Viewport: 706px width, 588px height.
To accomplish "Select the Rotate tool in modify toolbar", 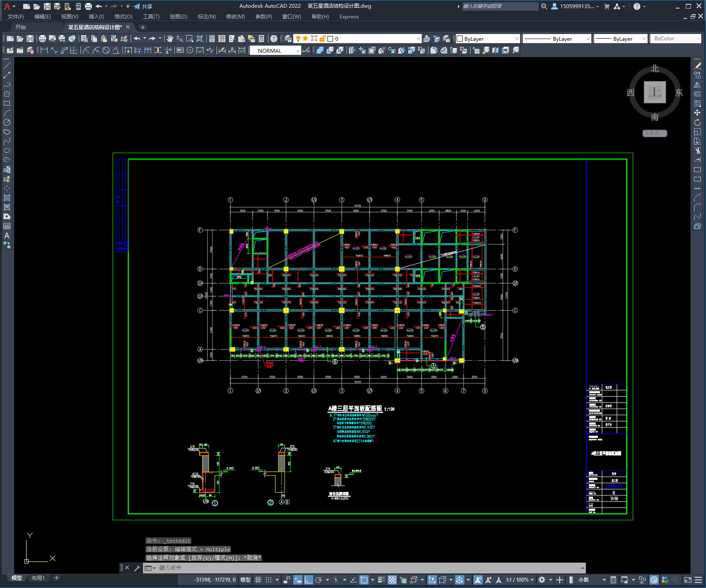I will pyautogui.click(x=697, y=122).
